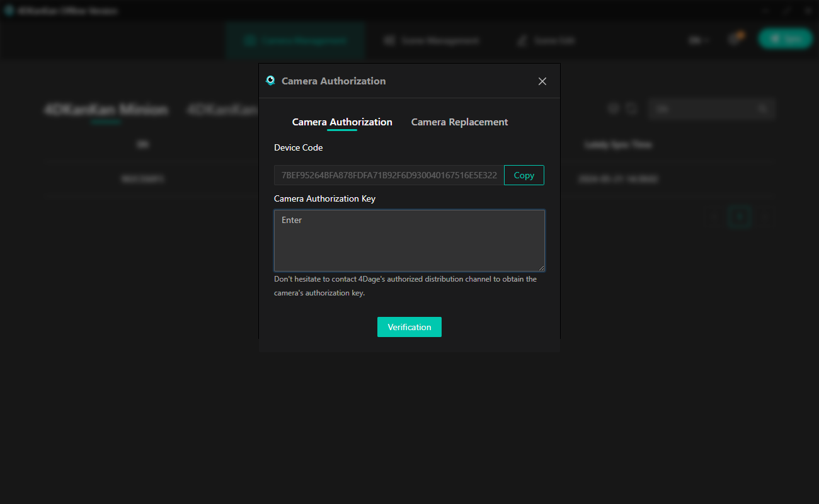
Task: Open the Camera Management section
Action: [295, 40]
